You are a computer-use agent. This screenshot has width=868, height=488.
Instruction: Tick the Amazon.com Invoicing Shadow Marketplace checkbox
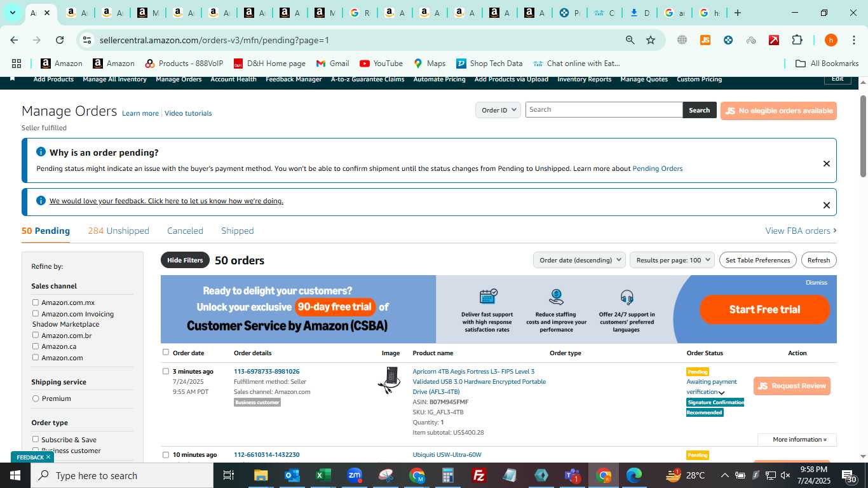click(x=36, y=313)
